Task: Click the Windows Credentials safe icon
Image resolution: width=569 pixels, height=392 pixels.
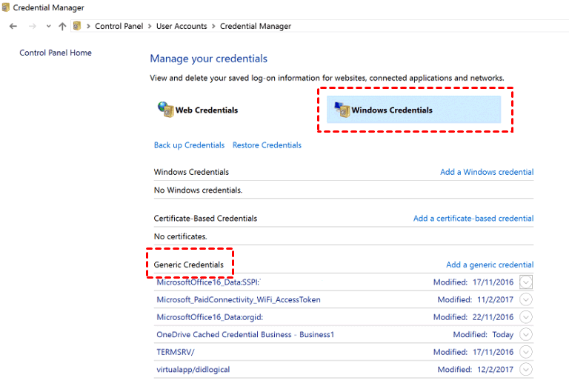Action: (342, 110)
